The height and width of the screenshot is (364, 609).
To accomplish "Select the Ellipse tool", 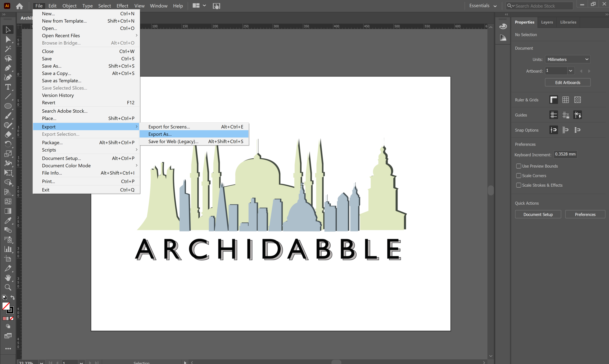I will pos(8,106).
